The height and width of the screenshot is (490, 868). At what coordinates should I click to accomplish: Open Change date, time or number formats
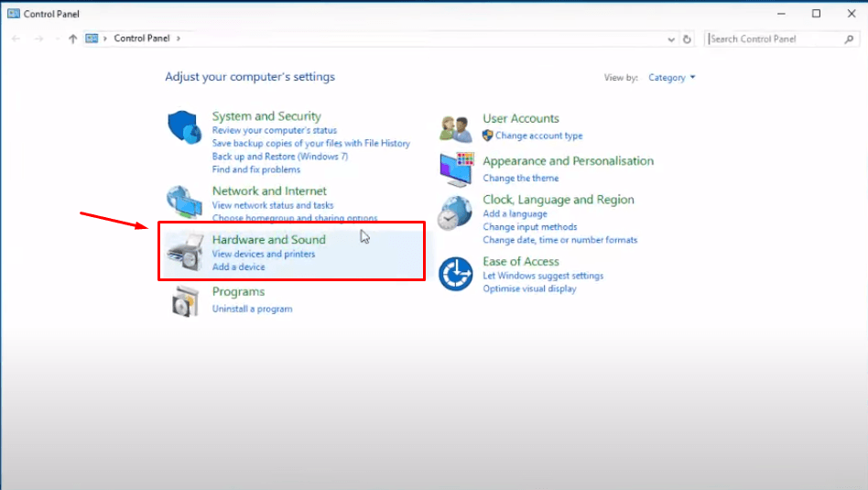click(x=559, y=240)
